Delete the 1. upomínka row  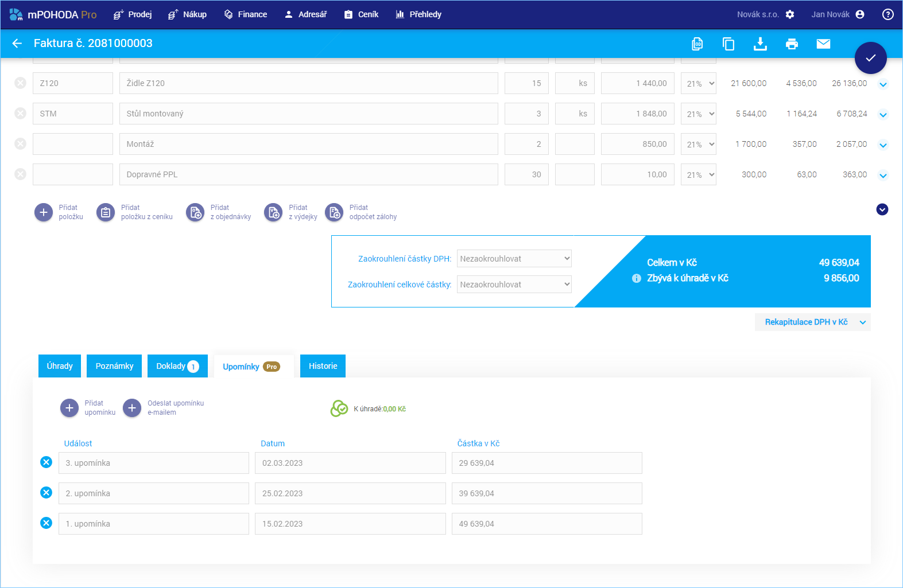[x=46, y=523]
